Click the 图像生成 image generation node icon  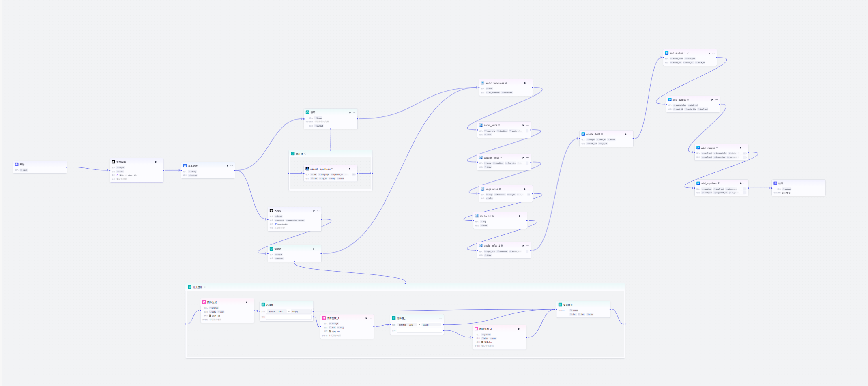pyautogui.click(x=204, y=302)
